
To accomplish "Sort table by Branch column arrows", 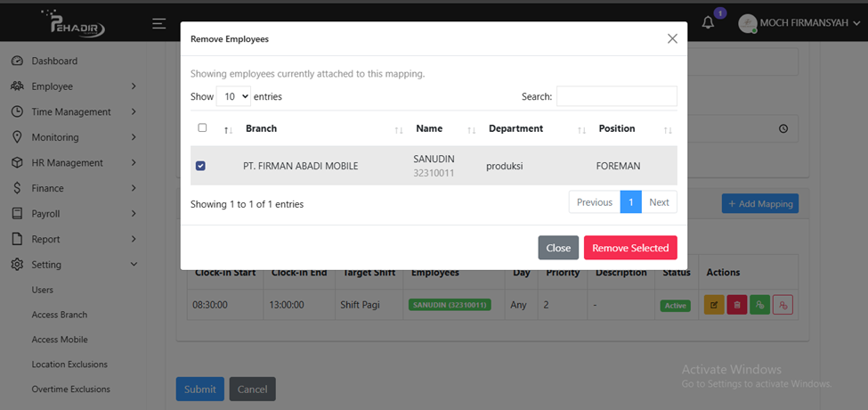I will click(x=399, y=130).
